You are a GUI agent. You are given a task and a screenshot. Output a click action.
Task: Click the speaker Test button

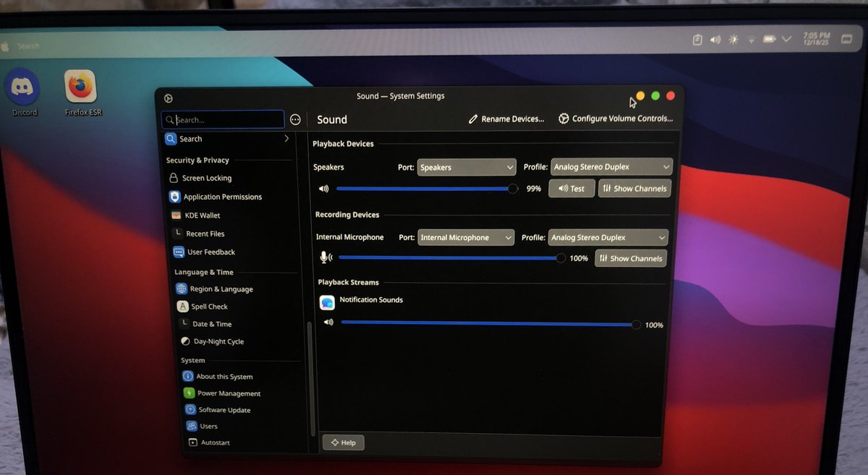coord(571,189)
